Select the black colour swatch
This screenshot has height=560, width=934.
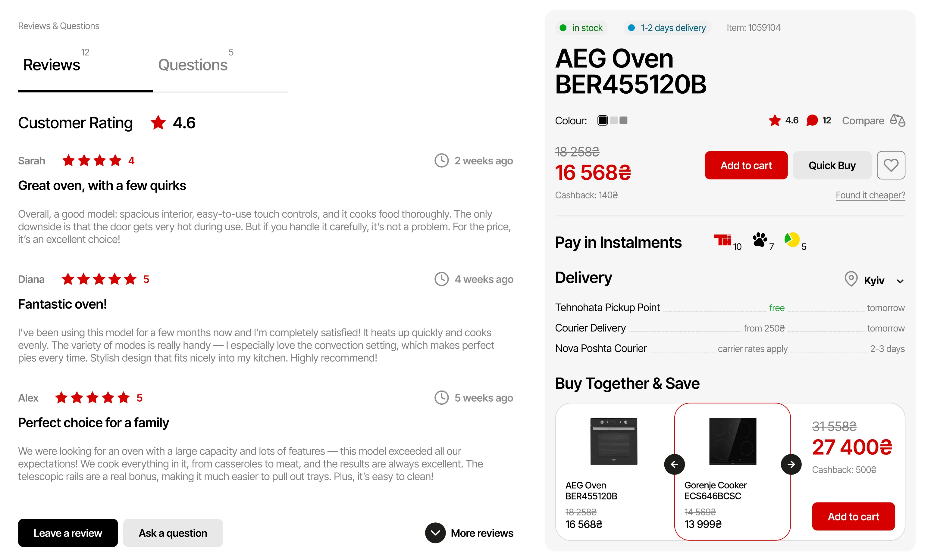point(603,121)
